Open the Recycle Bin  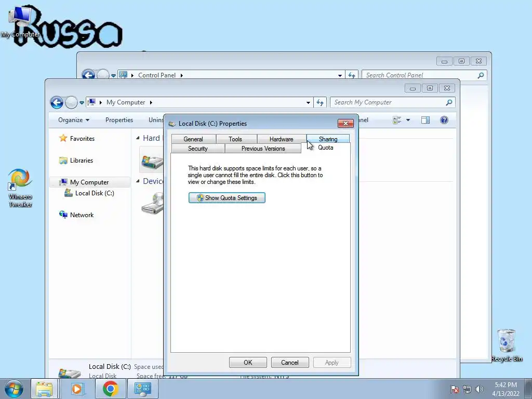pos(507,345)
